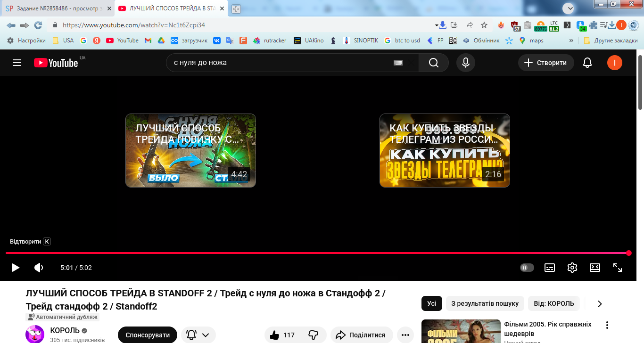Screen dimensions: 644x343
Task: Go back in browser history
Action: (x=11, y=25)
